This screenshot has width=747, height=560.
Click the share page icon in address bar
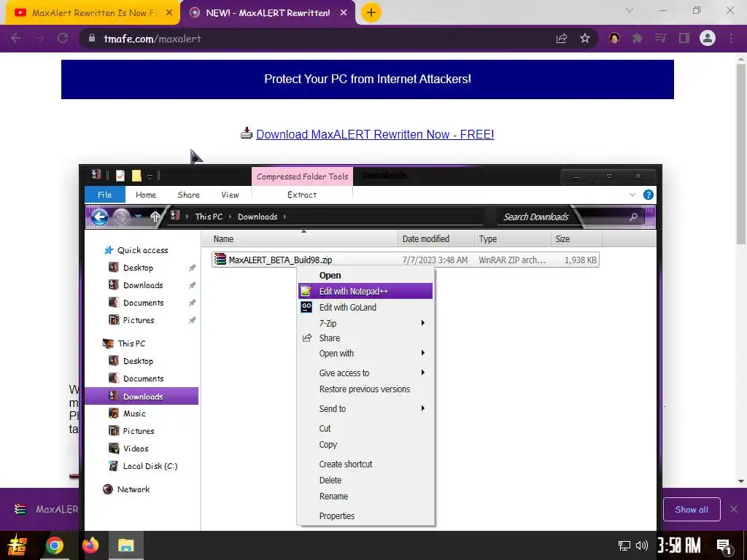(x=562, y=39)
